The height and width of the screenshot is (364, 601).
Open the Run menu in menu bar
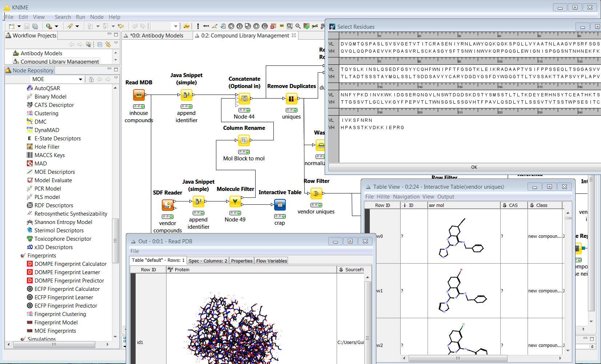[x=80, y=17]
